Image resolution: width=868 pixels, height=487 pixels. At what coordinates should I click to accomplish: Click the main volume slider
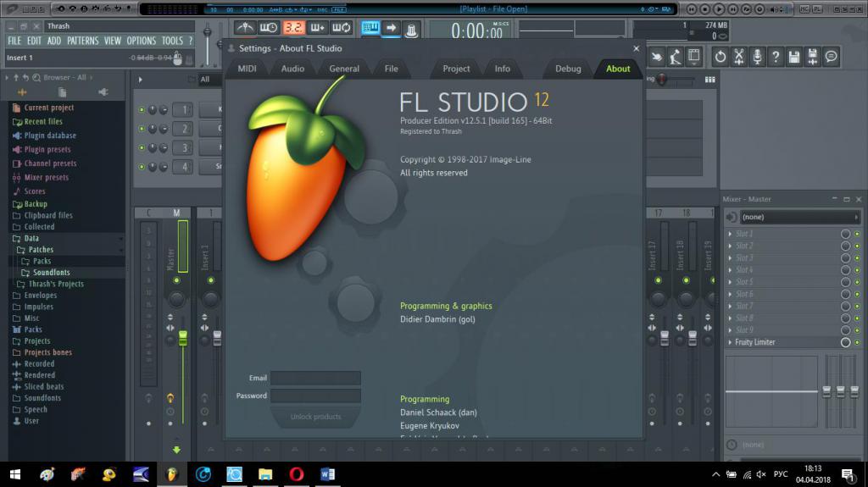click(x=207, y=32)
